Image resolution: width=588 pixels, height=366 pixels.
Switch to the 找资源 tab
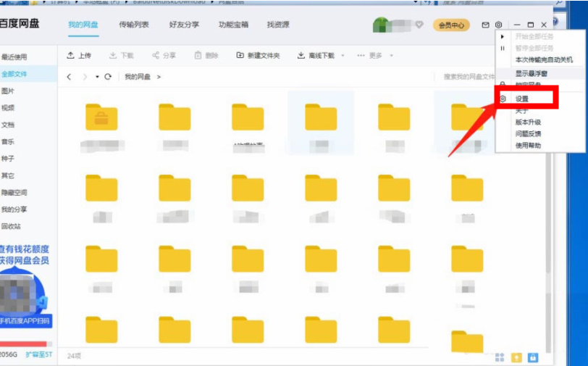(278, 25)
